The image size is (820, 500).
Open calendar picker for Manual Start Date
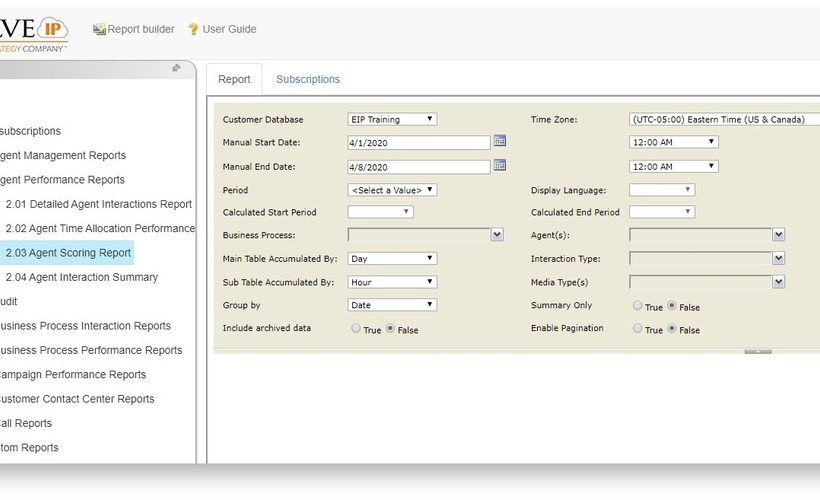[x=499, y=141]
